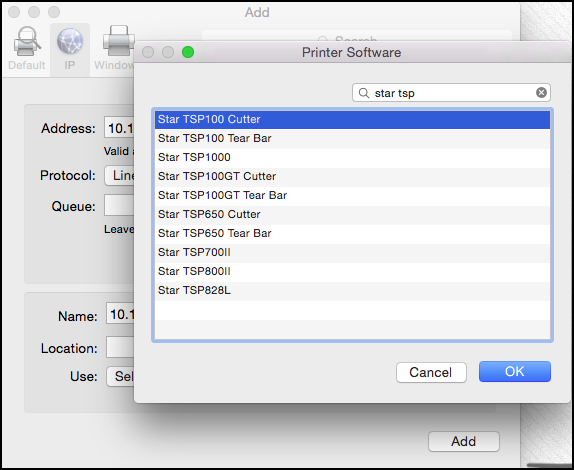Confirm selection with the OK button
The width and height of the screenshot is (574, 470).
(x=515, y=372)
